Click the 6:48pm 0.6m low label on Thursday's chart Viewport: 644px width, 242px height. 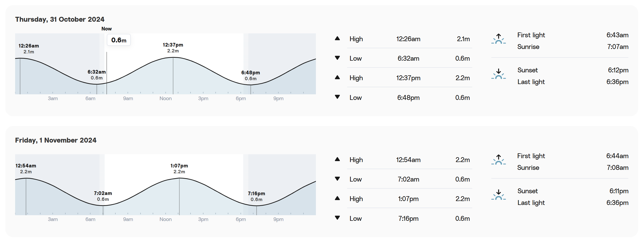tap(251, 75)
